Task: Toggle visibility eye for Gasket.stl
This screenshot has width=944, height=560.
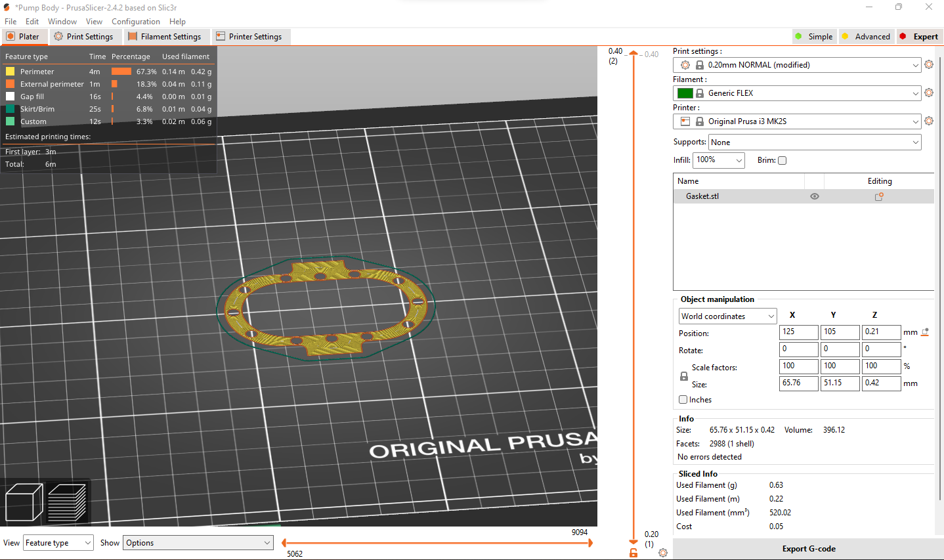Action: point(815,196)
